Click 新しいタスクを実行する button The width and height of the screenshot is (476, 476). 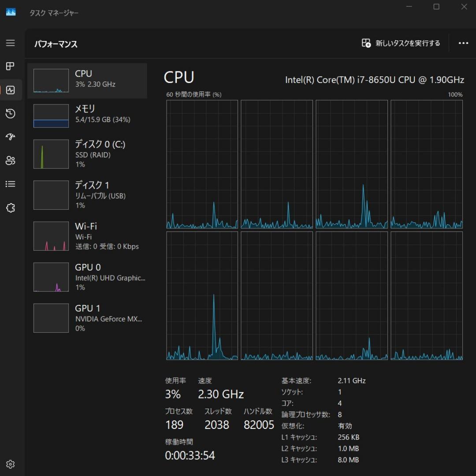[401, 43]
